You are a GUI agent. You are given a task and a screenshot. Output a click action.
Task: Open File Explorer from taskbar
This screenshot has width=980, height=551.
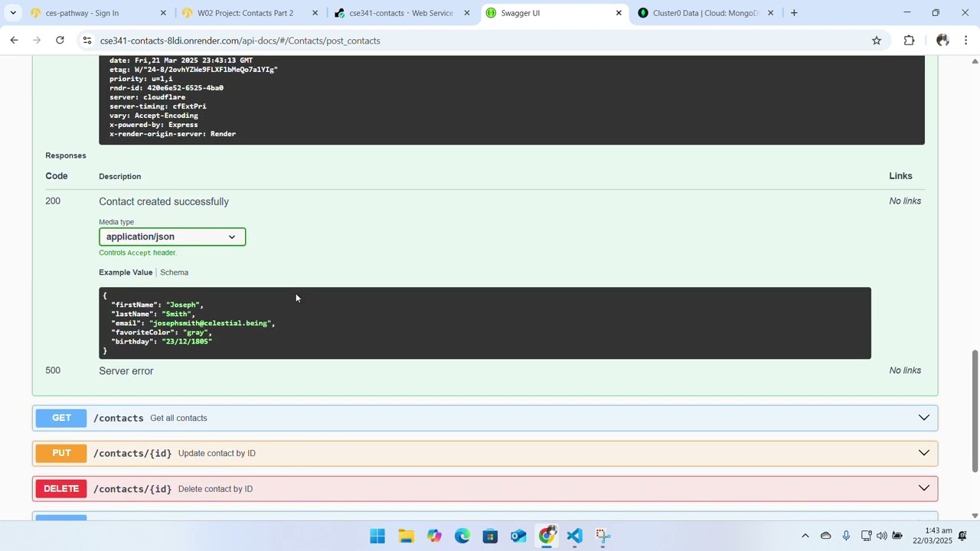pos(406,536)
